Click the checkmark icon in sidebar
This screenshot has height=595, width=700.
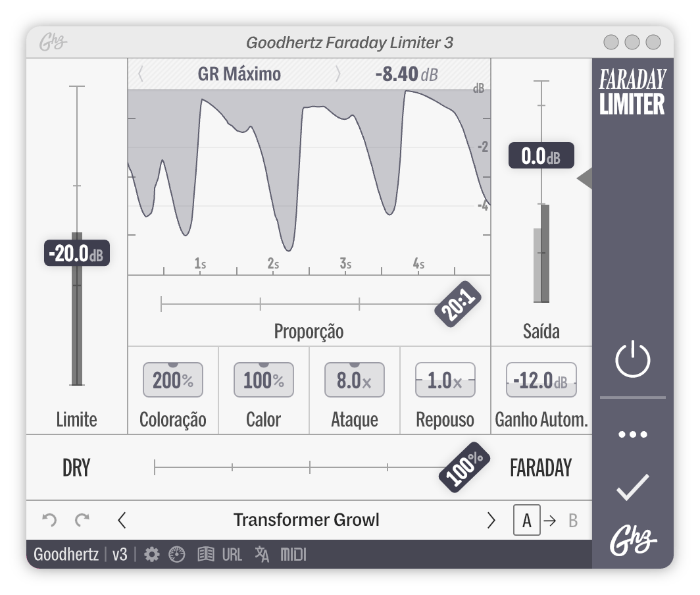632,488
